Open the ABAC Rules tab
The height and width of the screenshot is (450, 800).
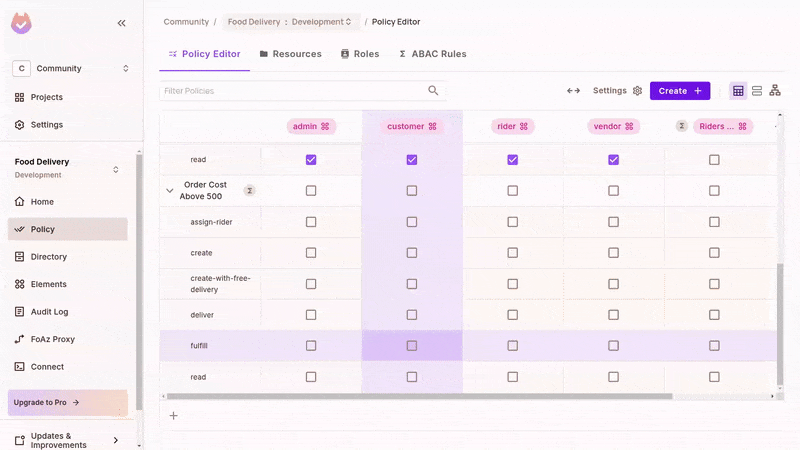[x=432, y=54]
